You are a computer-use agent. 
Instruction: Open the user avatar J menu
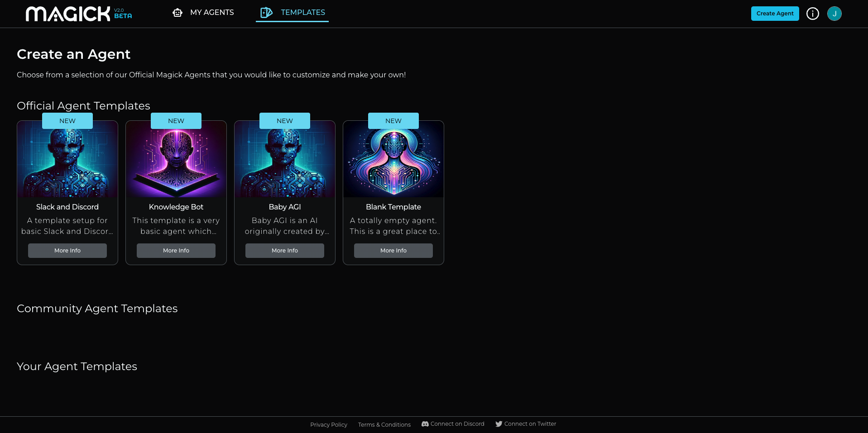click(x=834, y=14)
